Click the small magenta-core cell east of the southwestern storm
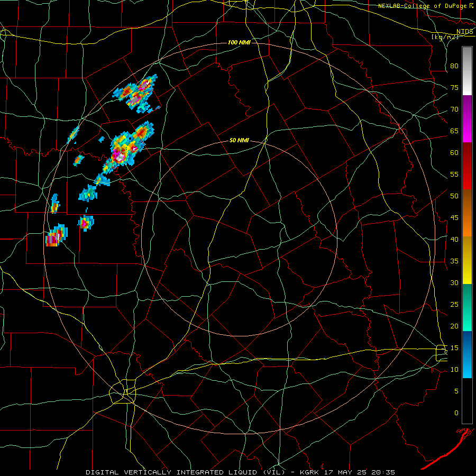 [x=86, y=223]
